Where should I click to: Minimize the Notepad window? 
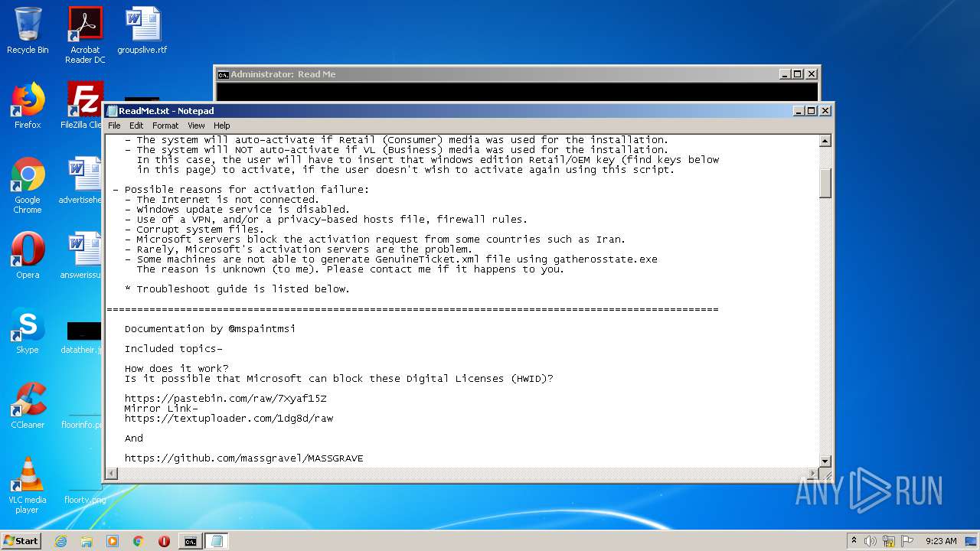(x=799, y=111)
